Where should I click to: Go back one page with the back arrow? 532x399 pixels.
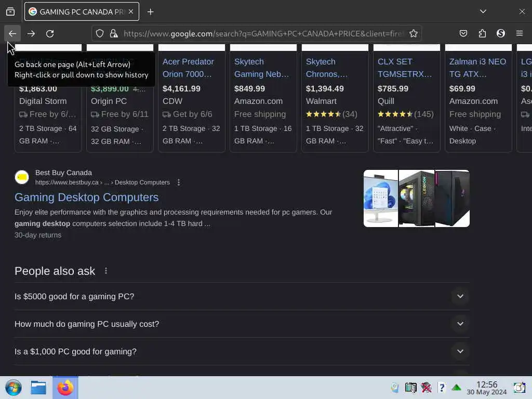pyautogui.click(x=12, y=34)
